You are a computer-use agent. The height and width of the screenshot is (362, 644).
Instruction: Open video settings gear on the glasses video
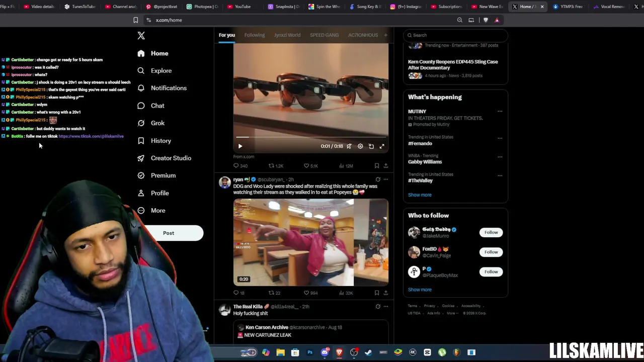point(360,146)
